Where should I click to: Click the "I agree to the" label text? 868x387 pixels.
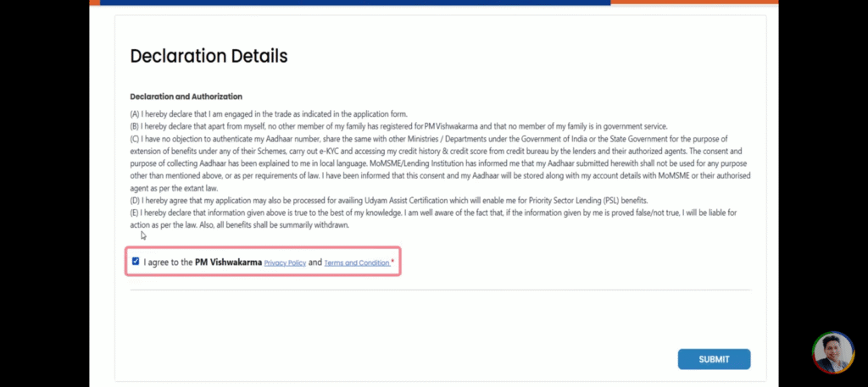tap(168, 263)
